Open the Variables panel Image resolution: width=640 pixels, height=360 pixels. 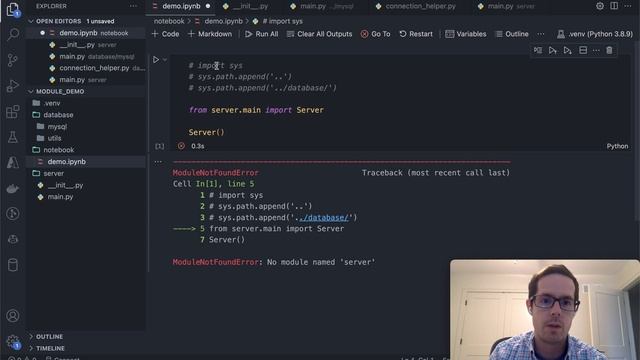(466, 34)
